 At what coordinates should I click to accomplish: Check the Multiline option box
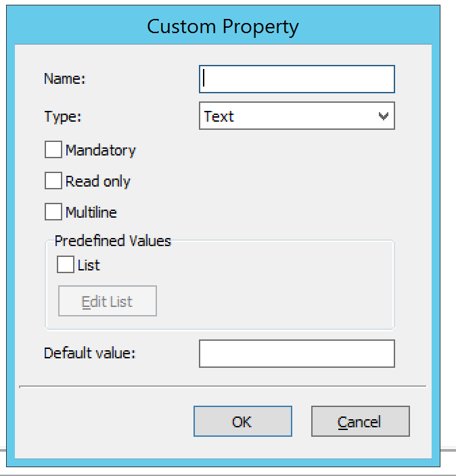(53, 212)
